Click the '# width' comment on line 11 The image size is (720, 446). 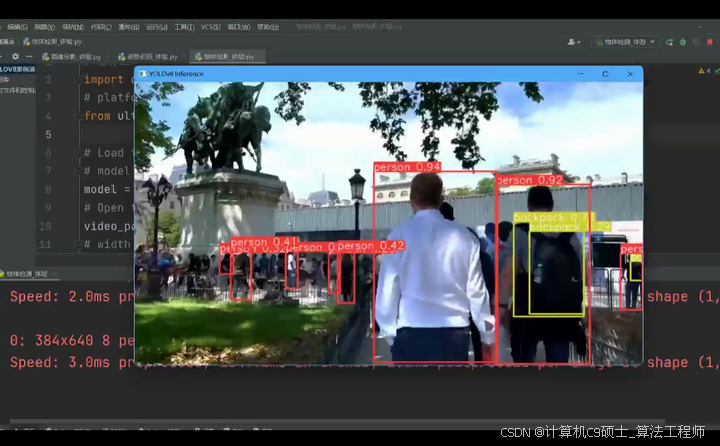tap(107, 244)
